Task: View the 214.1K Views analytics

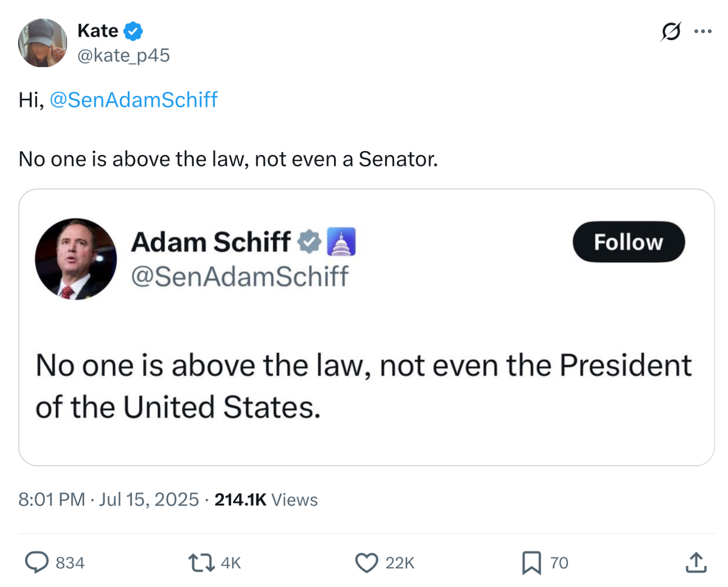Action: point(266,500)
